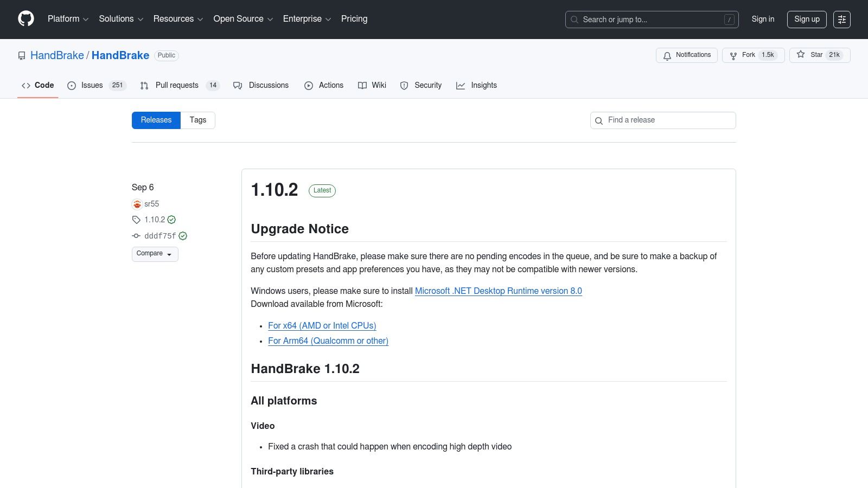Switch to the Releases view toggle

click(x=156, y=120)
